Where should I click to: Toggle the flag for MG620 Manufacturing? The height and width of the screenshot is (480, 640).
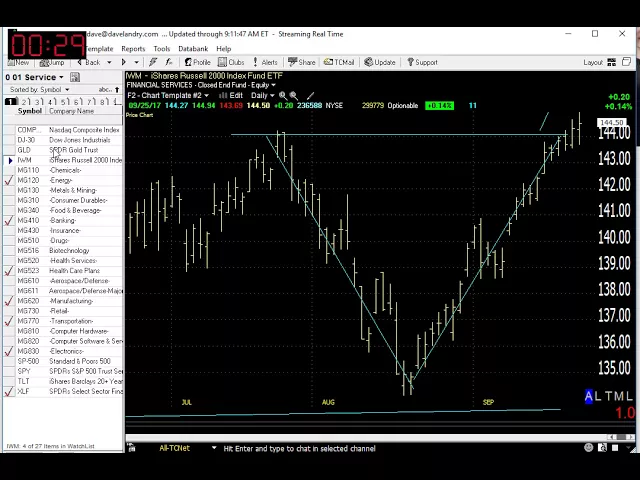9,301
